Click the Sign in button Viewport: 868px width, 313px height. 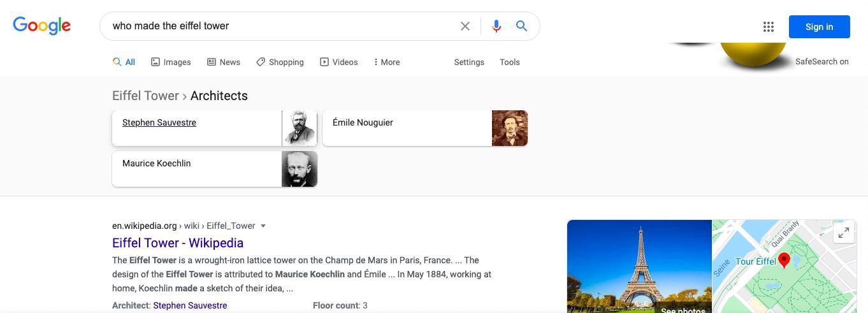point(819,27)
